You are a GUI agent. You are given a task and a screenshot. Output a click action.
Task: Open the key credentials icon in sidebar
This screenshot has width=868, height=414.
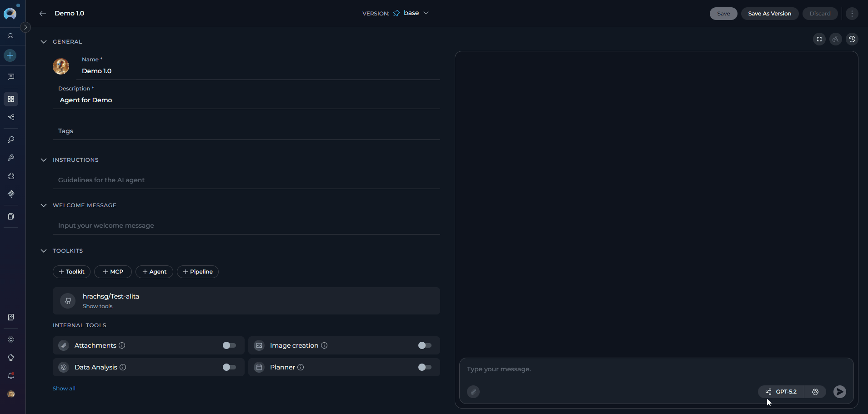[11, 140]
